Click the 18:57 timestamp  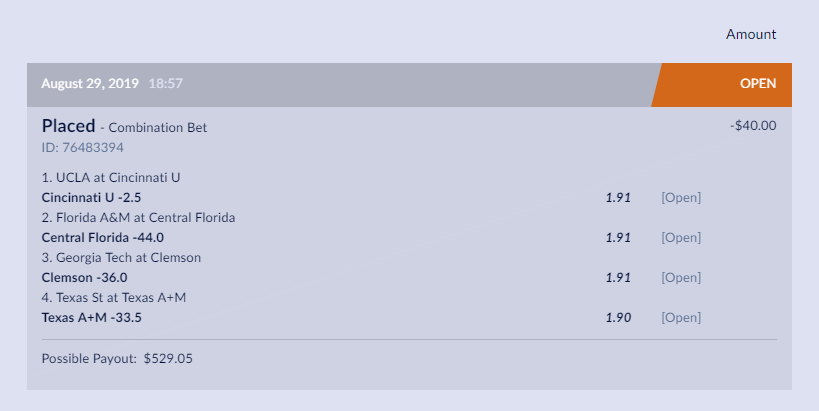point(166,84)
